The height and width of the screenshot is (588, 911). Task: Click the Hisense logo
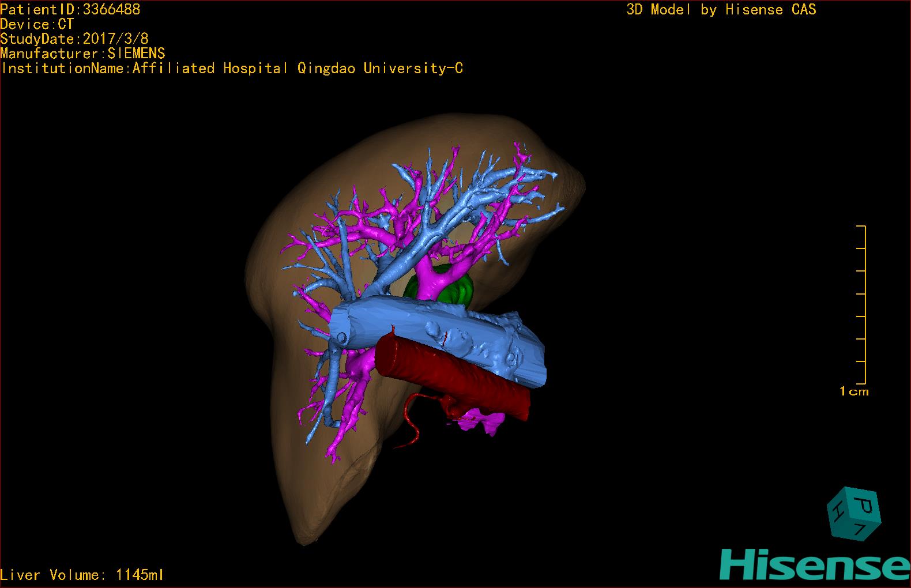[815, 563]
